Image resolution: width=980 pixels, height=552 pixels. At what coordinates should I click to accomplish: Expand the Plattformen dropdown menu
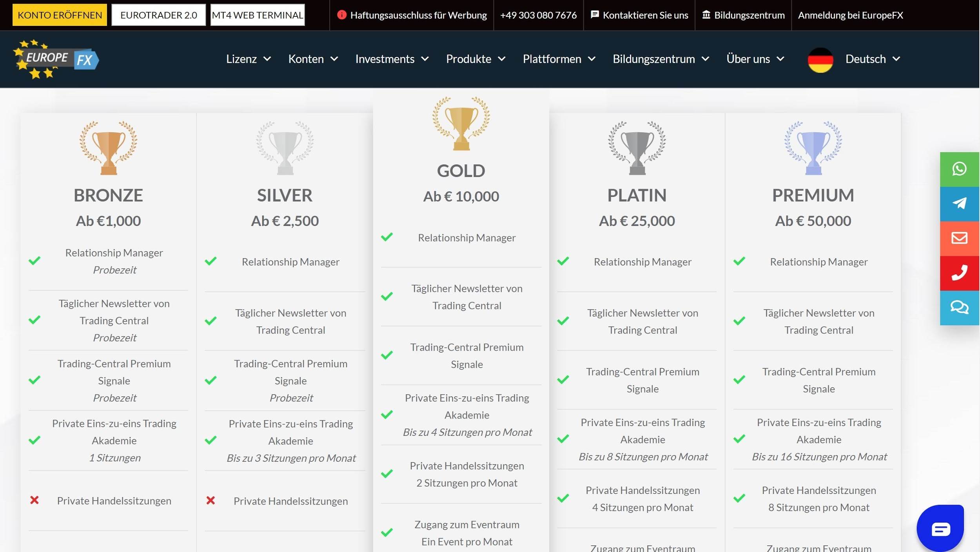tap(559, 59)
